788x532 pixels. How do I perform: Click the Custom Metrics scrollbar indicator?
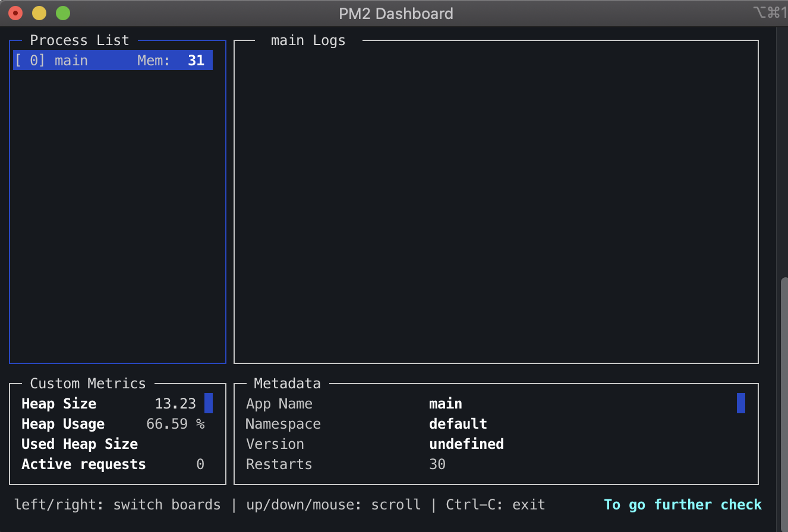[209, 403]
